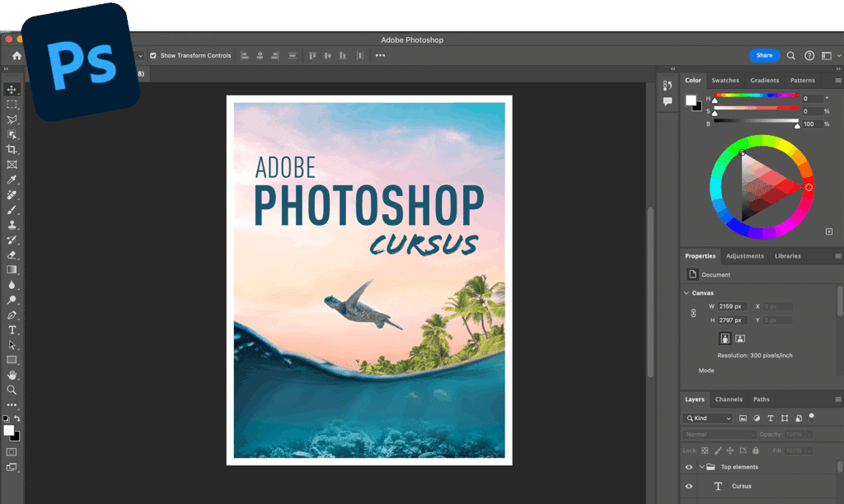
Task: Select the Blur tool
Action: tap(12, 285)
